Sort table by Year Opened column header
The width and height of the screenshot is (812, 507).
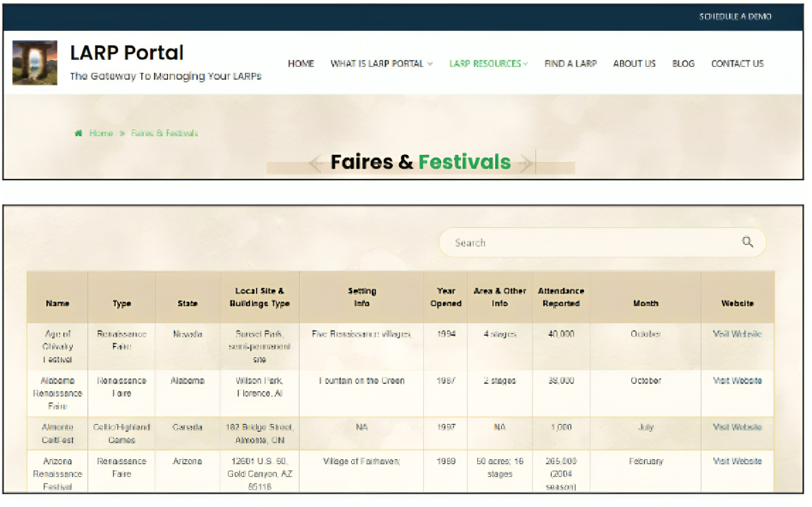(445, 297)
